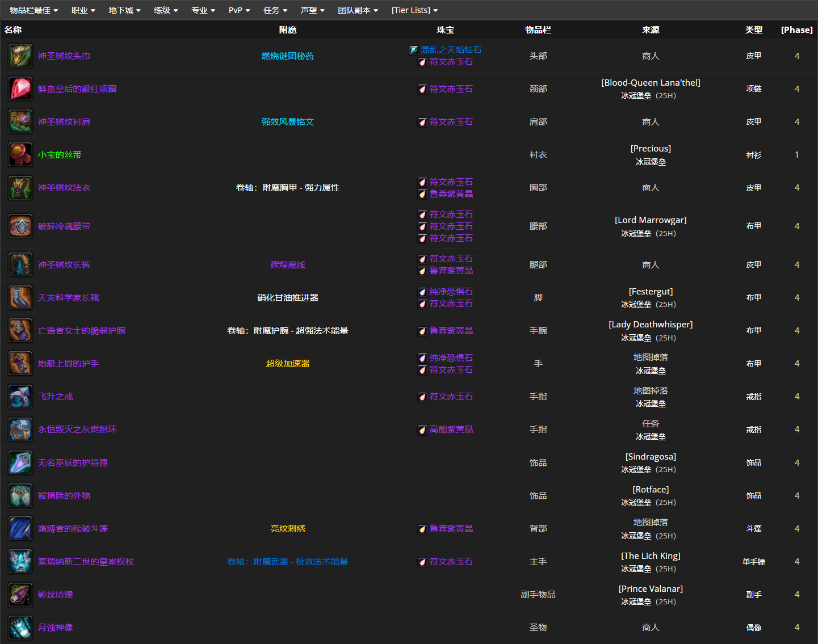Open the 影丝纺锤 item link

click(x=55, y=594)
